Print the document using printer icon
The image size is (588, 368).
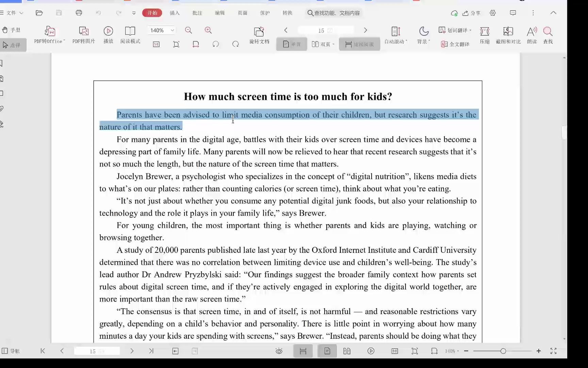[x=79, y=13]
